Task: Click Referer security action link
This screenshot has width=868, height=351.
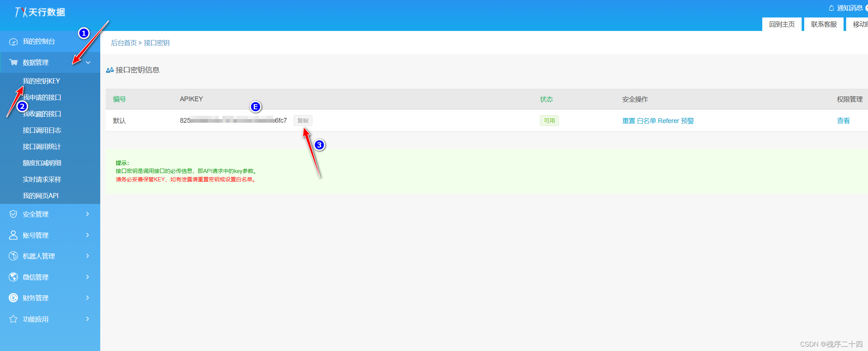Action: [x=669, y=121]
